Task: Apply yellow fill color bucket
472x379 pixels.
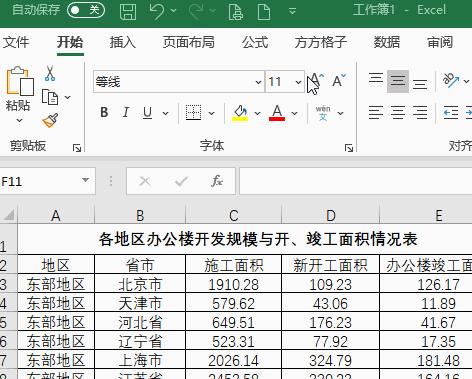Action: [240, 113]
